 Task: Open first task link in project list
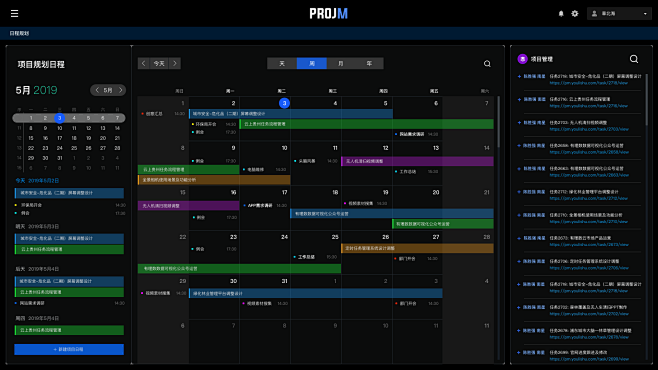(589, 83)
